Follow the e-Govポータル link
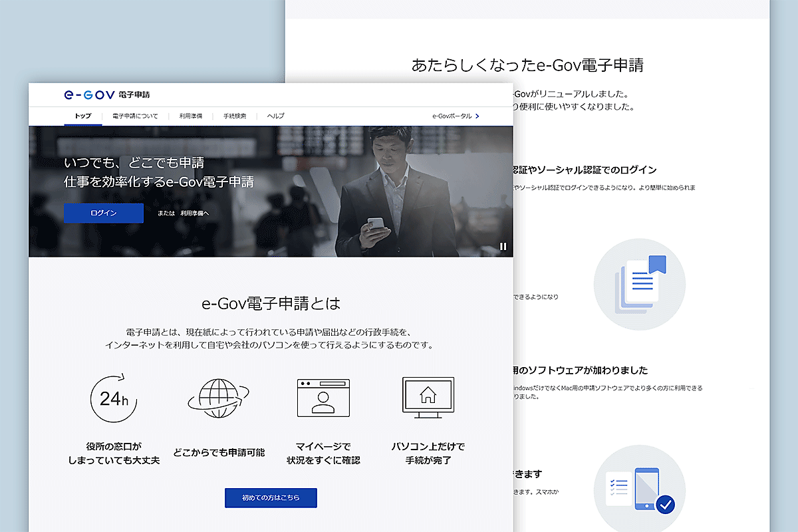The height and width of the screenshot is (532, 798). pos(452,116)
